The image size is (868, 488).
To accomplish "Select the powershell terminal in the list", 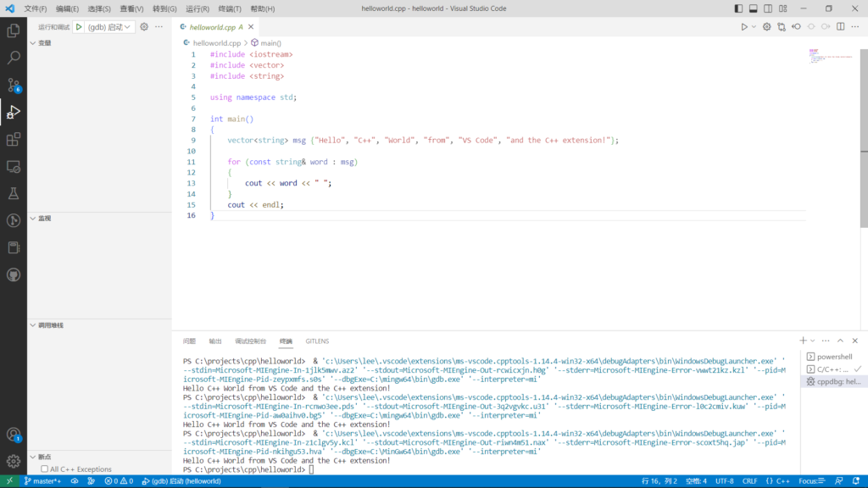I will [829, 357].
